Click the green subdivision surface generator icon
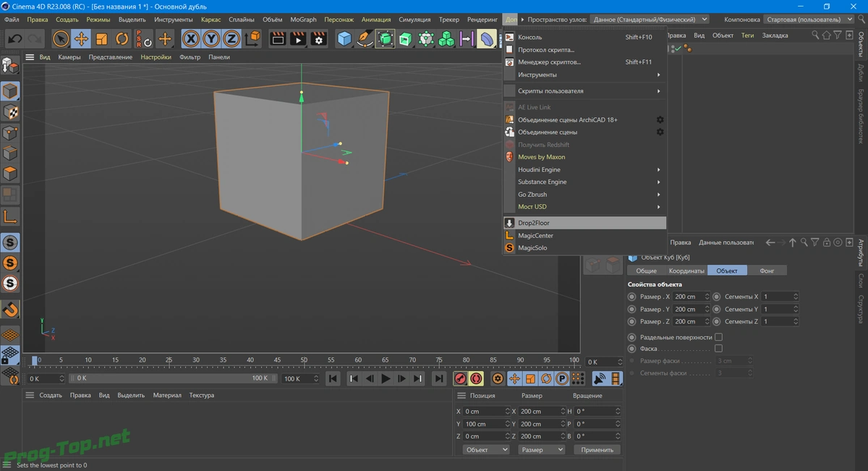 (x=386, y=38)
